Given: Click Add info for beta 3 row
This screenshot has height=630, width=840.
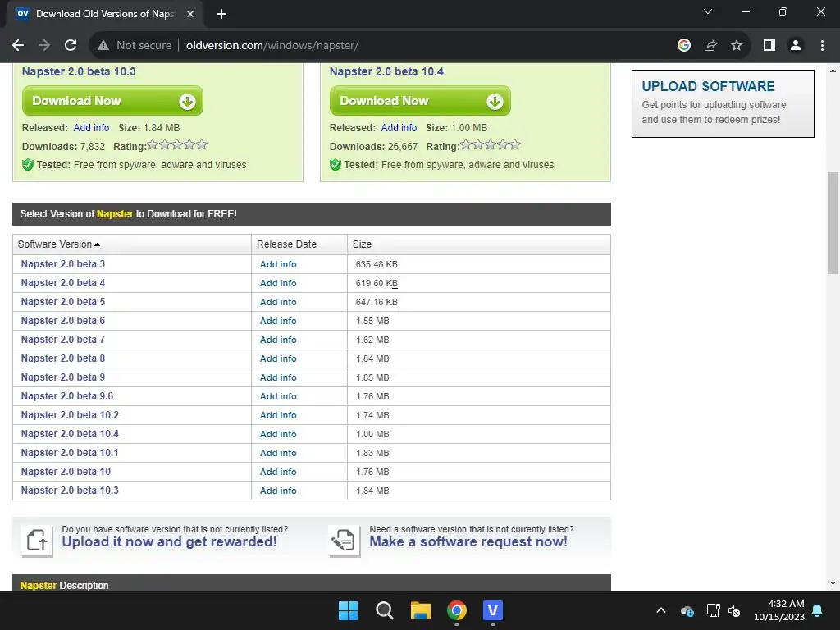Looking at the screenshot, I should 278,264.
